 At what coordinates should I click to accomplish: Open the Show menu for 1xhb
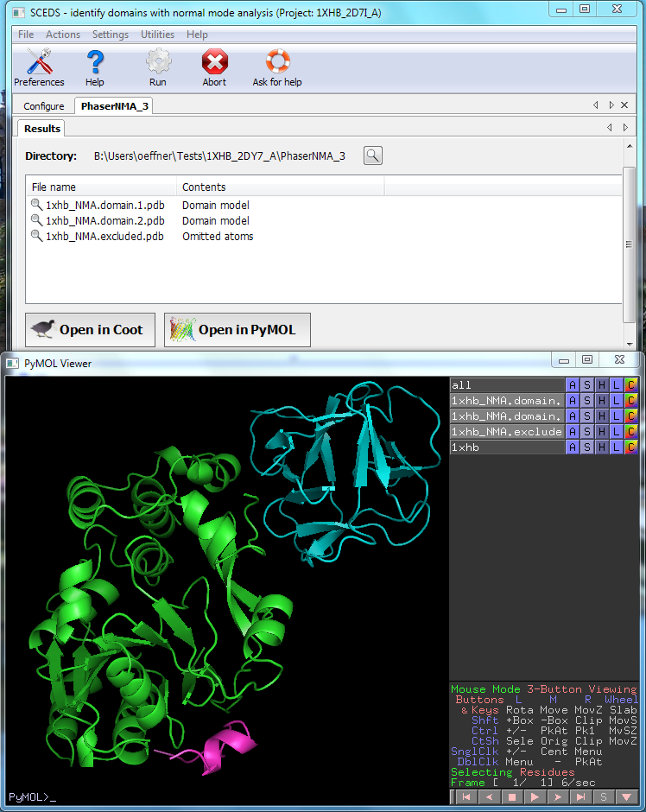click(586, 447)
